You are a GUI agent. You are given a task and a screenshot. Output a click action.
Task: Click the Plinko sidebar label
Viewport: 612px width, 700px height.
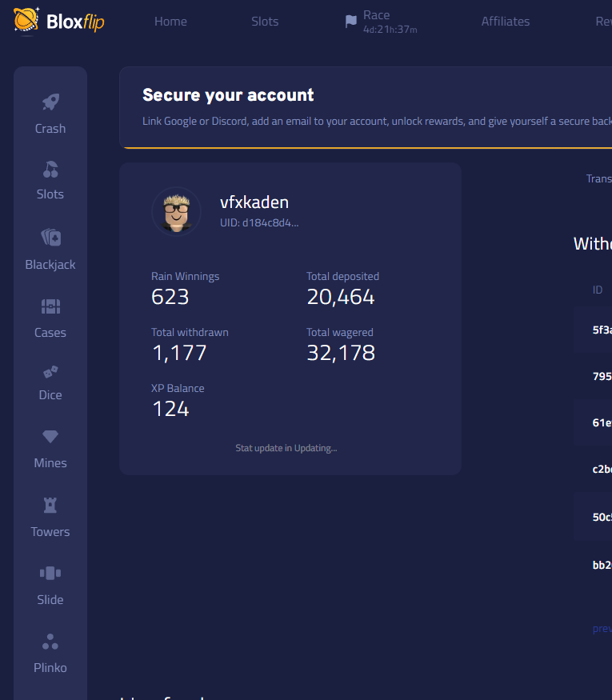pos(50,668)
